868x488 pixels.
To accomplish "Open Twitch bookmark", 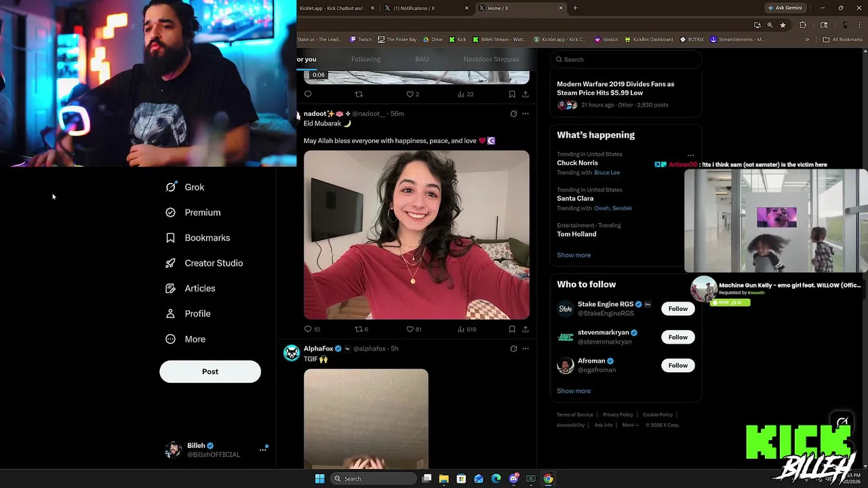I will pos(361,39).
